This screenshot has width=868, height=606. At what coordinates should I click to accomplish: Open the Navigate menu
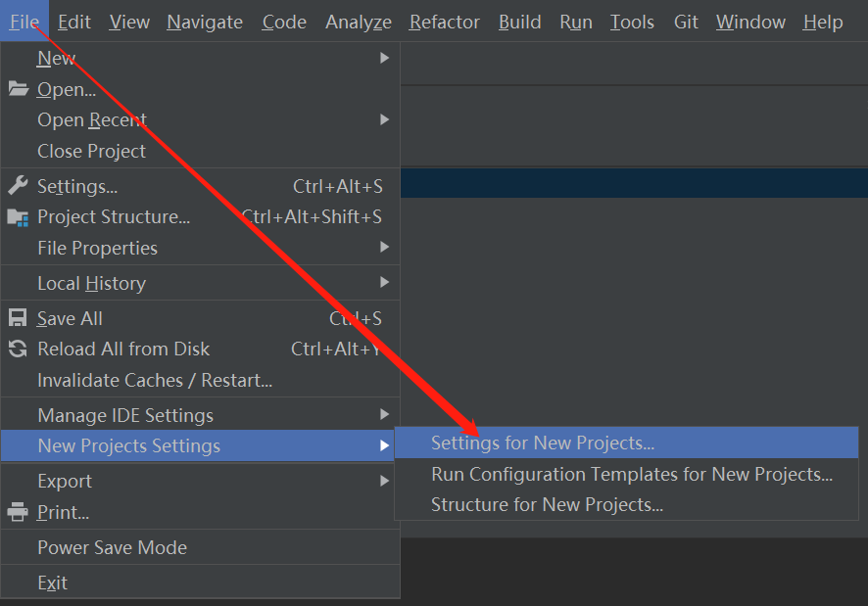point(205,22)
